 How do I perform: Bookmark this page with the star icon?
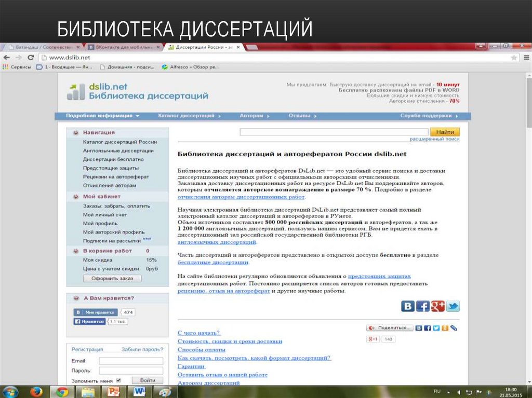(514, 58)
